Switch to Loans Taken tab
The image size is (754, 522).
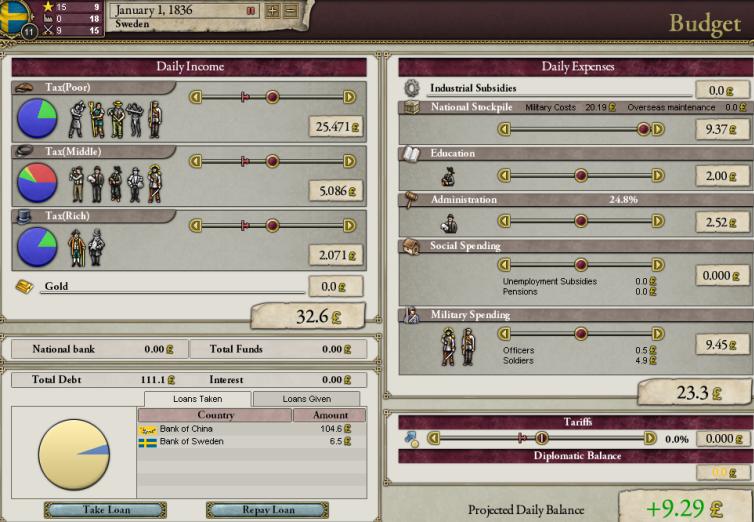pyautogui.click(x=198, y=399)
